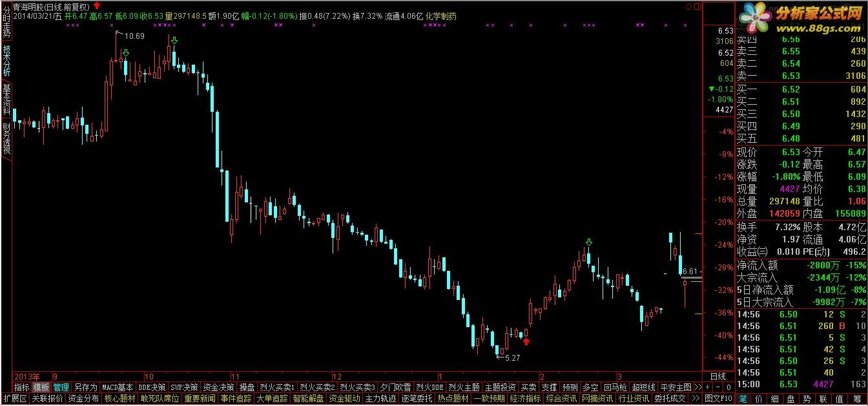The image size is (868, 406).
Task: Apply the 资金决策 template
Action: 218,387
